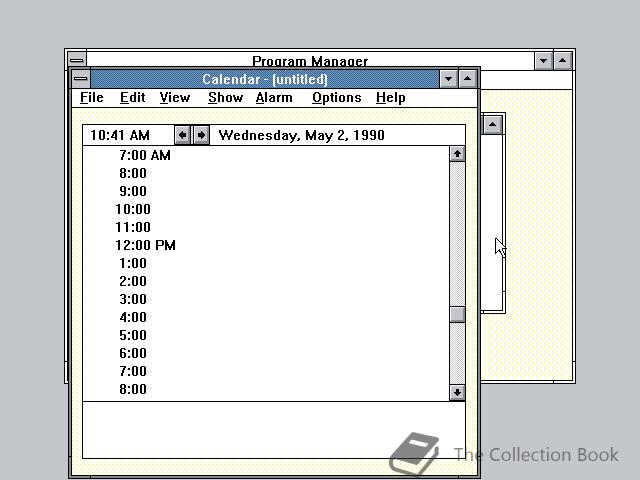Click the Calendar title bar
This screenshot has height=480, width=640.
tap(265, 78)
